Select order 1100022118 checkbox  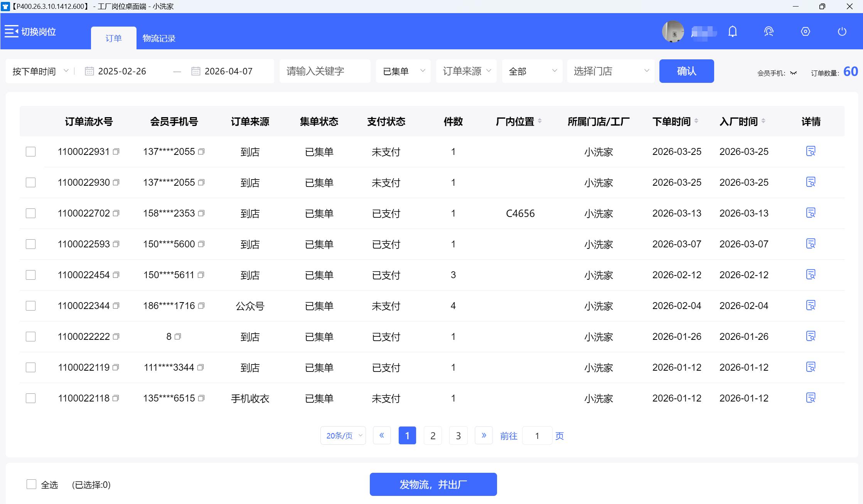click(31, 398)
